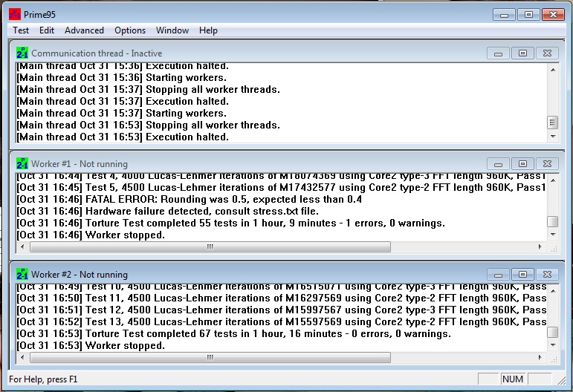The image size is (573, 392).
Task: Click down arrow of Communication thread scrollbar
Action: click(x=553, y=137)
